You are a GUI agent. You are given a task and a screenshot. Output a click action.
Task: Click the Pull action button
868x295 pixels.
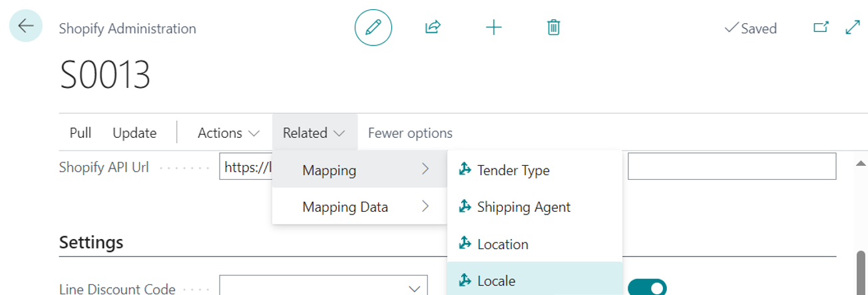81,133
